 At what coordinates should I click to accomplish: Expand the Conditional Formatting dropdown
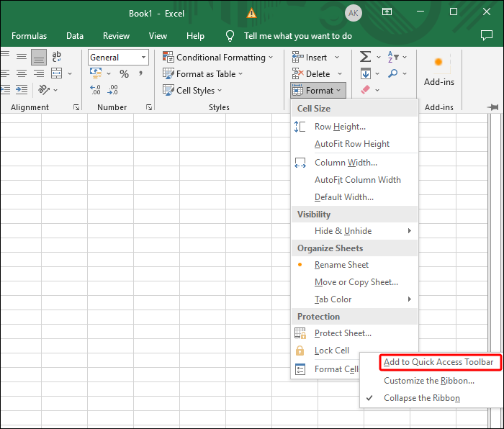click(219, 58)
